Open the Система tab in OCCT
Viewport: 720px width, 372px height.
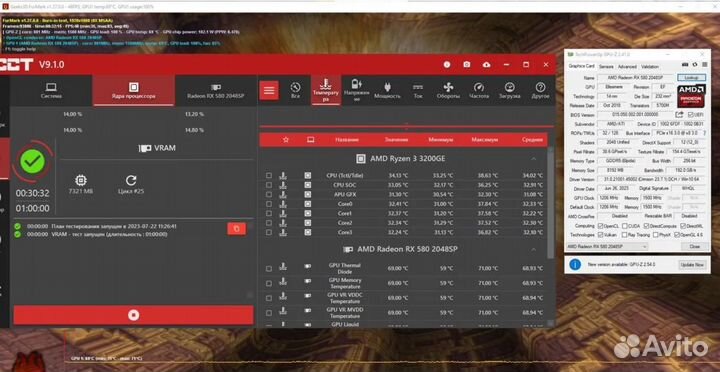point(51,91)
